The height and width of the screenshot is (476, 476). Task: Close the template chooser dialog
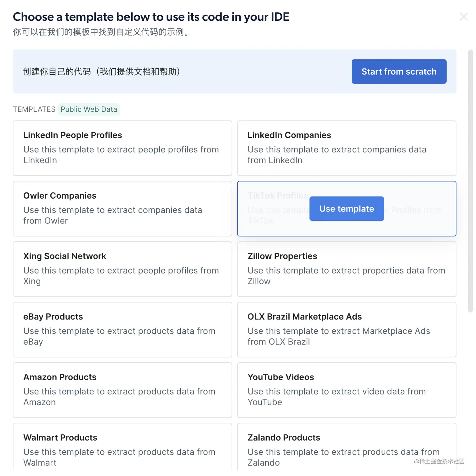pos(463,17)
